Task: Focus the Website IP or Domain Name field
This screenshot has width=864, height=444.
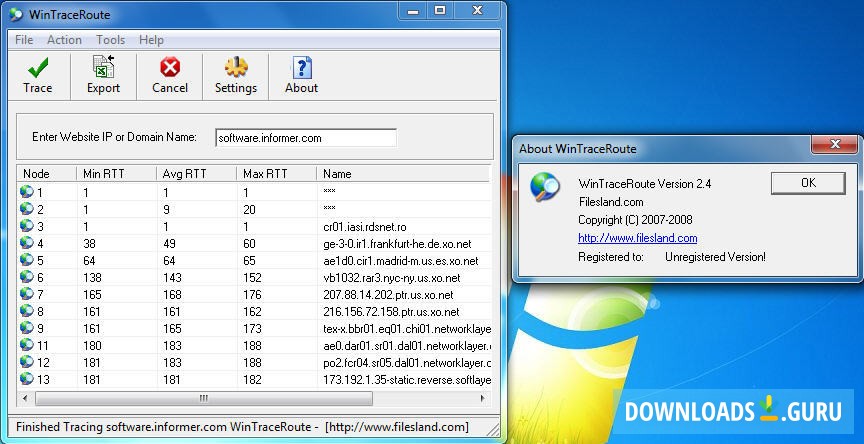Action: coord(306,138)
